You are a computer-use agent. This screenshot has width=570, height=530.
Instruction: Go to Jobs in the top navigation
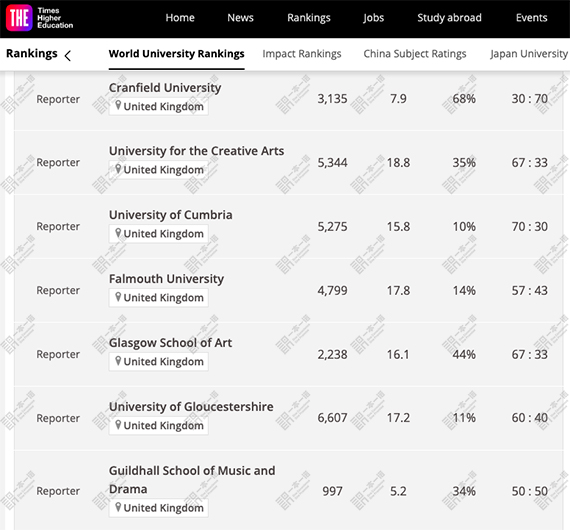tap(373, 18)
